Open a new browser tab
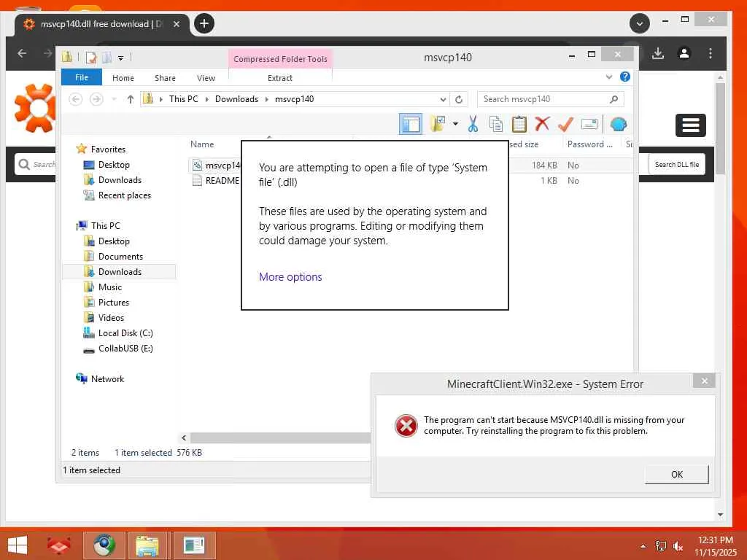 pos(204,23)
